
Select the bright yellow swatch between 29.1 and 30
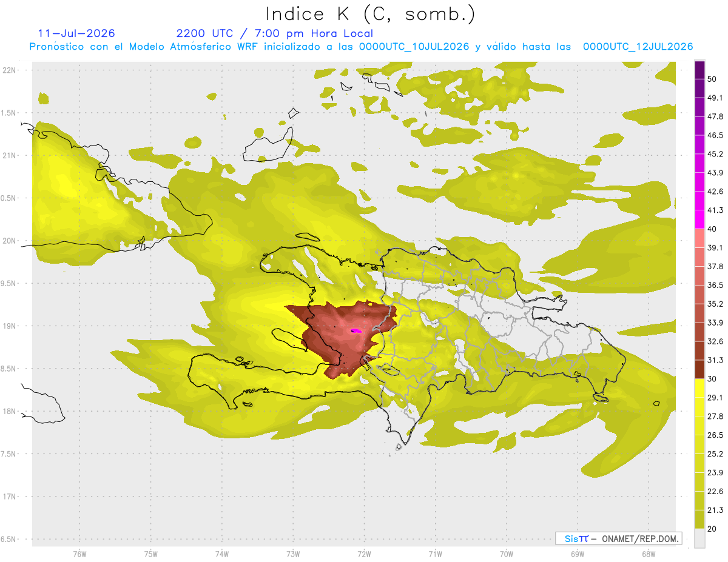coord(699,388)
